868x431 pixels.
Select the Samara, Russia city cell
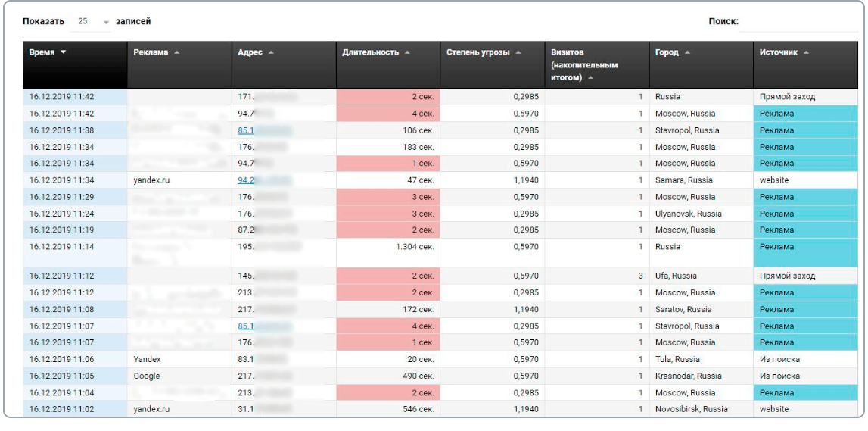click(702, 180)
